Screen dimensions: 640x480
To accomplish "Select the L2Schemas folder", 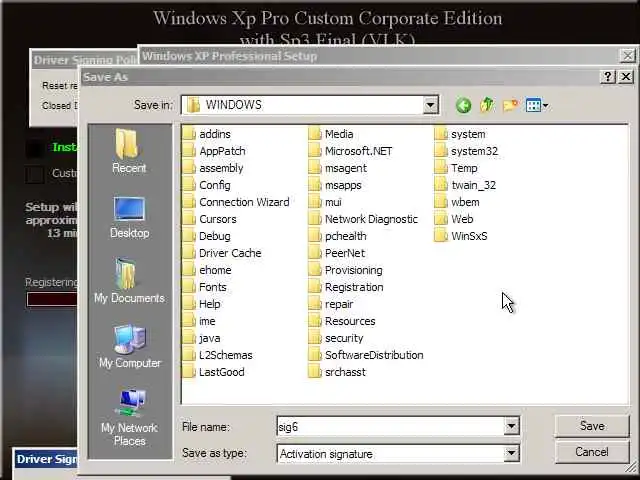I will coord(218,355).
